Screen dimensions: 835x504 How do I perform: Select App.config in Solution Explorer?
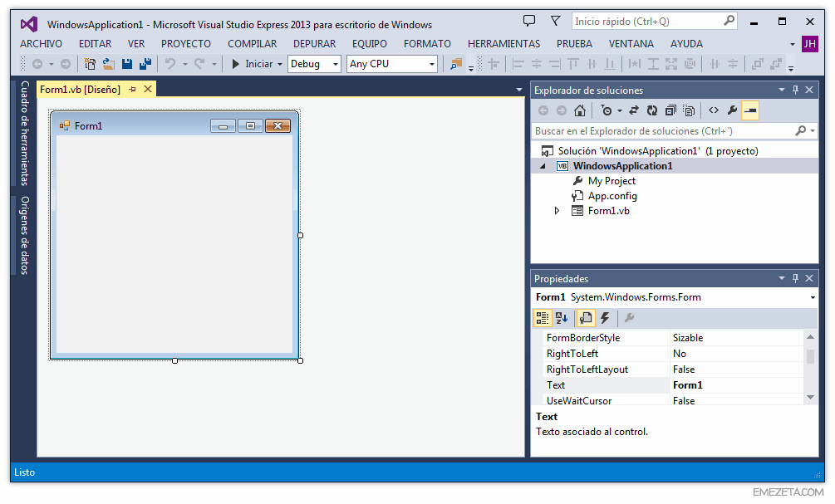point(612,196)
